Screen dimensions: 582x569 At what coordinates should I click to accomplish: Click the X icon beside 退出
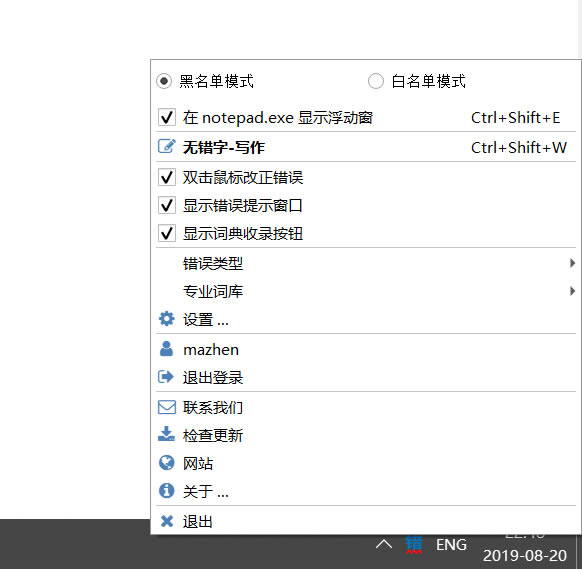[x=167, y=521]
